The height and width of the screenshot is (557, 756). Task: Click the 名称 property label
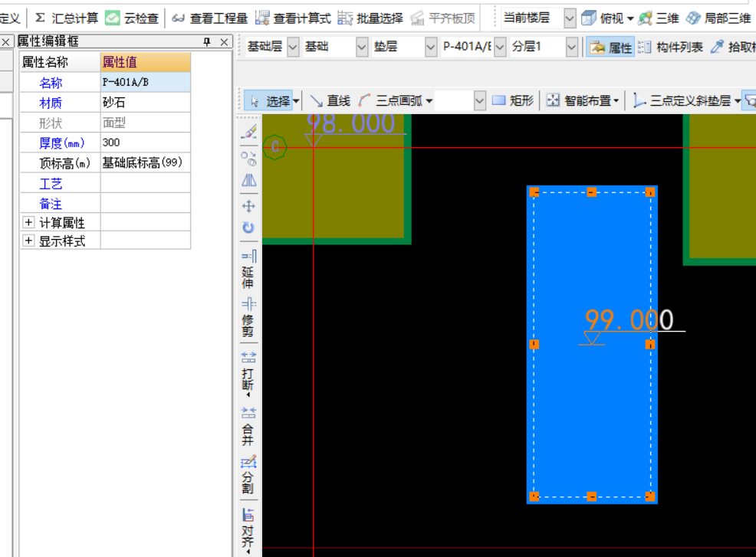pyautogui.click(x=51, y=83)
